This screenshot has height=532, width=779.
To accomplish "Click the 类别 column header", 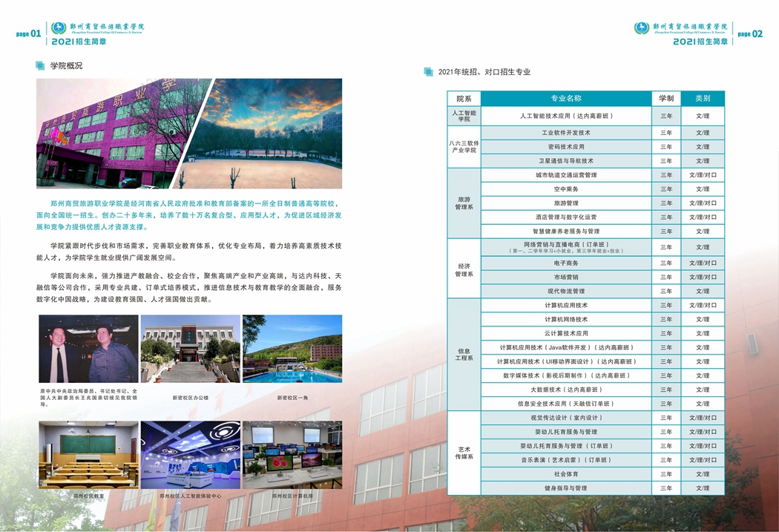I will click(703, 98).
